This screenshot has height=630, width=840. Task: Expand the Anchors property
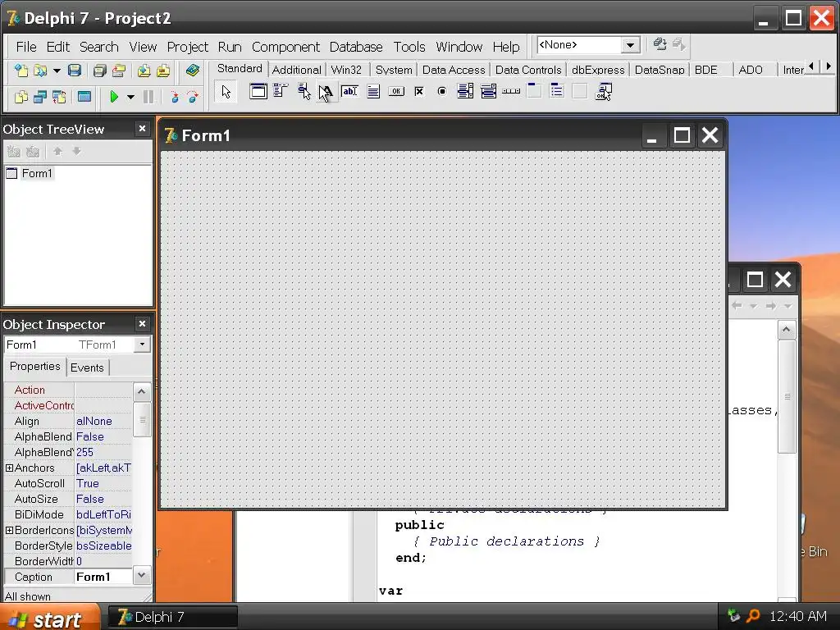coord(9,468)
